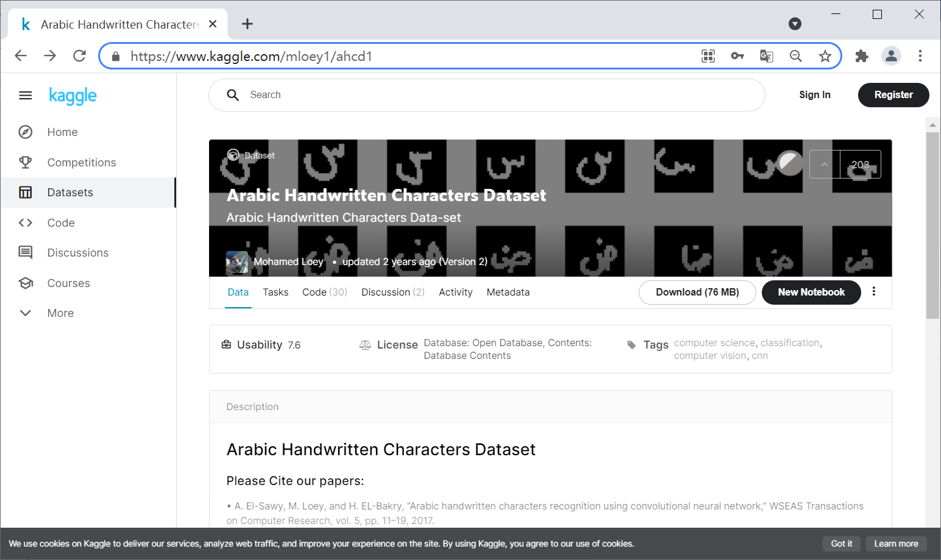Click the scrollbar up arrow
Screen dimensions: 941x560
tap(932, 125)
